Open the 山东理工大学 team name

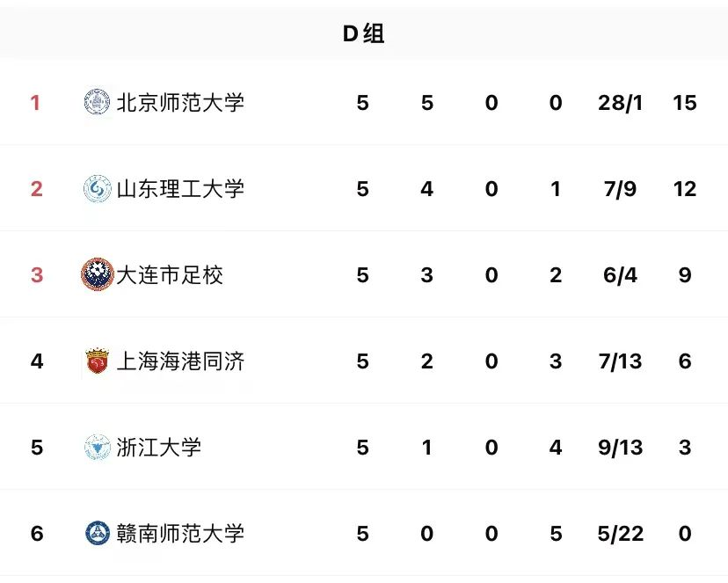(180, 189)
